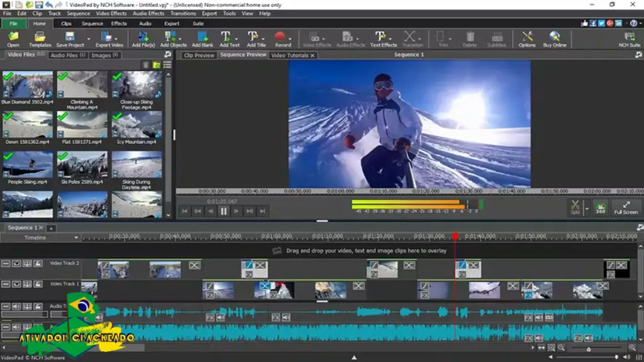Viewport: 644px width, 362px height.
Task: Click the red Record icon
Action: (280, 37)
